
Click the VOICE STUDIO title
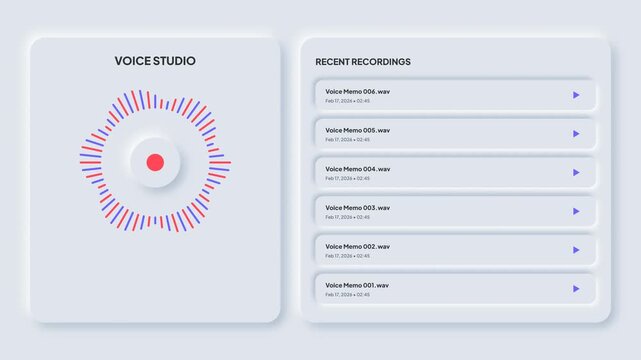pyautogui.click(x=155, y=61)
